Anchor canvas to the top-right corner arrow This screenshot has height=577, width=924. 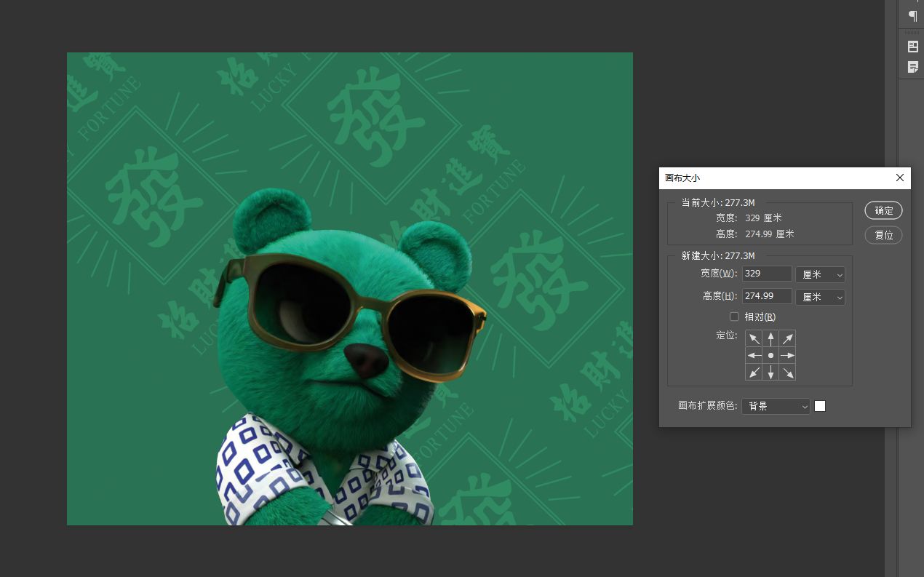[x=788, y=338]
